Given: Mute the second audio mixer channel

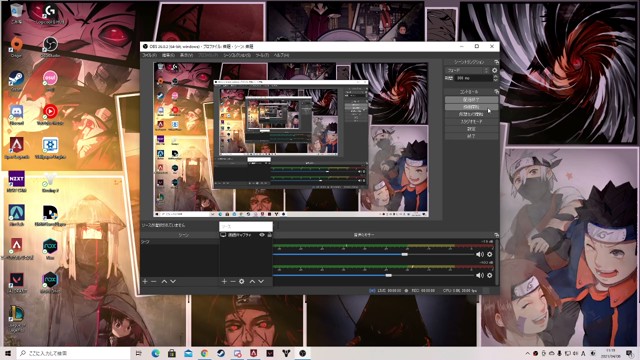Looking at the screenshot, I should 480,276.
